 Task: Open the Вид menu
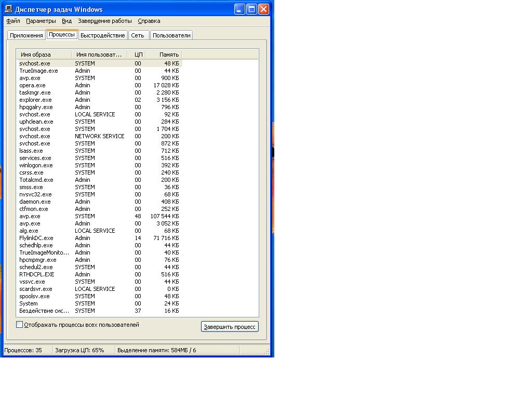tap(67, 21)
